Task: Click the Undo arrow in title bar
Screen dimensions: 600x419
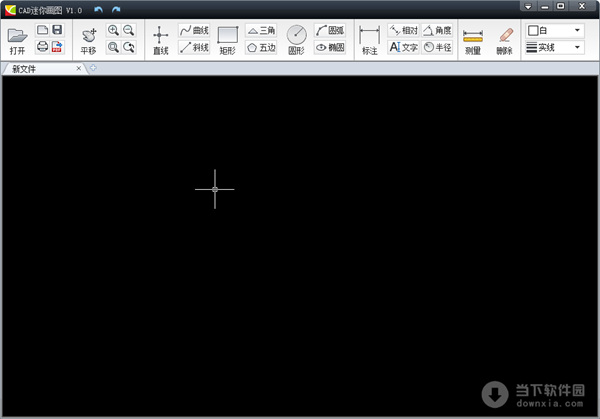Action: point(98,10)
